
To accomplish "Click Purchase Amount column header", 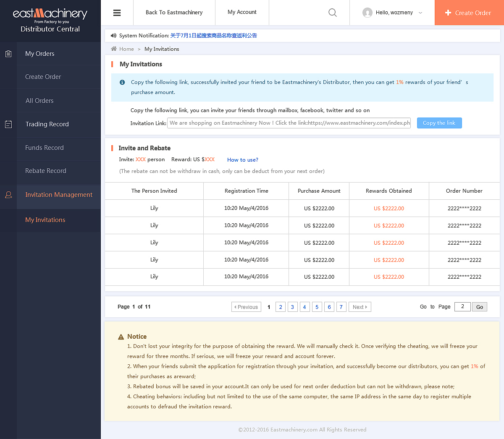I will [319, 191].
